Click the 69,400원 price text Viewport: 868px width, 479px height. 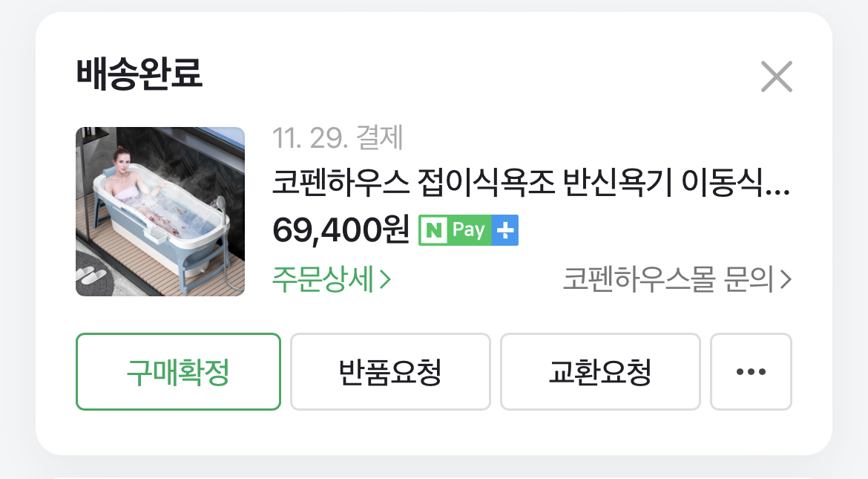point(341,230)
